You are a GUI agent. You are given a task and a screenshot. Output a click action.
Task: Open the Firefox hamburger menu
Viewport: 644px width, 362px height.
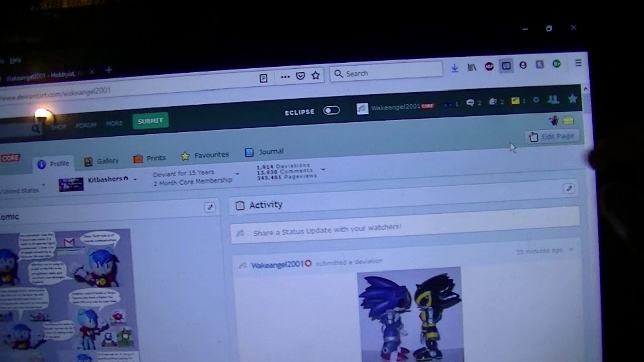coord(578,63)
